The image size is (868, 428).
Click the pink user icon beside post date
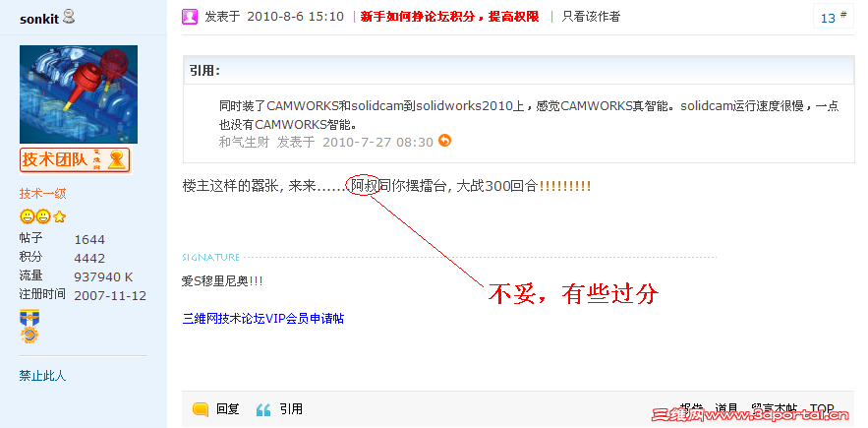point(190,17)
